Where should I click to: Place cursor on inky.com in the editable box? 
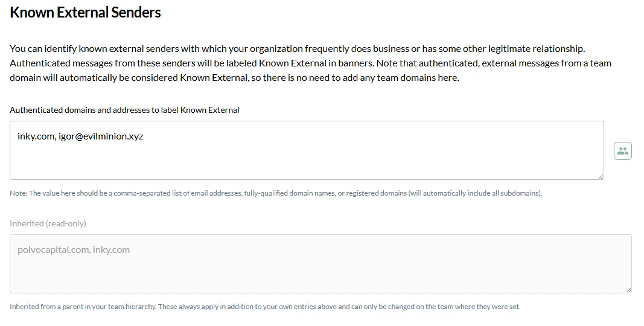click(x=36, y=136)
